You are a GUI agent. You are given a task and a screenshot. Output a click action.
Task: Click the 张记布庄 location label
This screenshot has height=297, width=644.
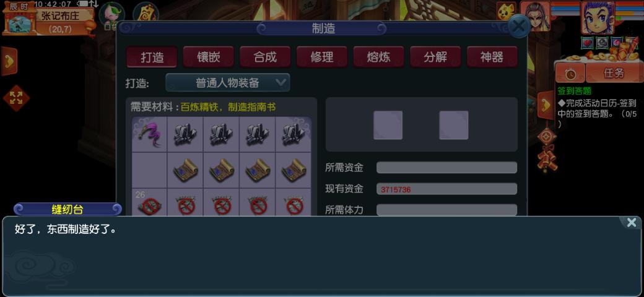60,15
